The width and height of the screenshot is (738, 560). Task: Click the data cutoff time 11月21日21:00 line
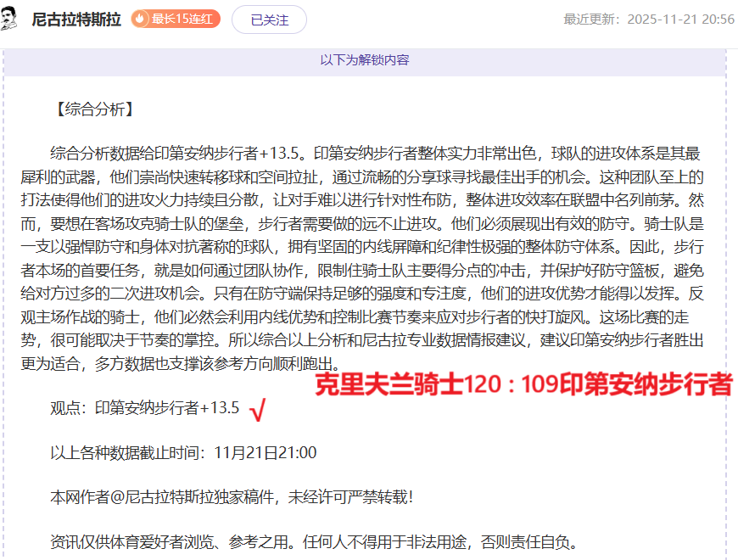(183, 453)
